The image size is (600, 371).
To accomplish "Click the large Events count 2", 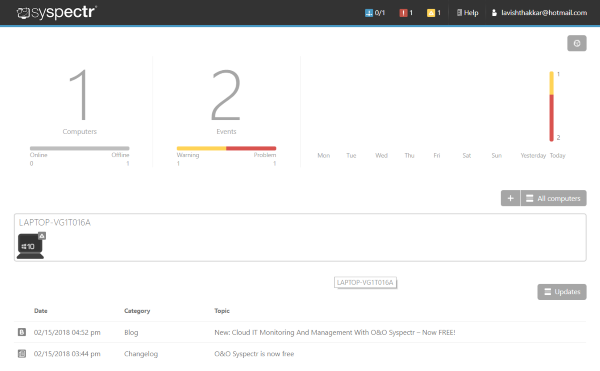I will pyautogui.click(x=226, y=94).
